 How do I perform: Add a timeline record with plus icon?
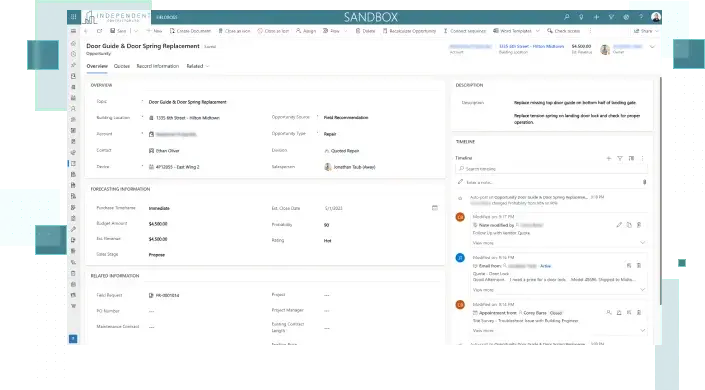(608, 158)
